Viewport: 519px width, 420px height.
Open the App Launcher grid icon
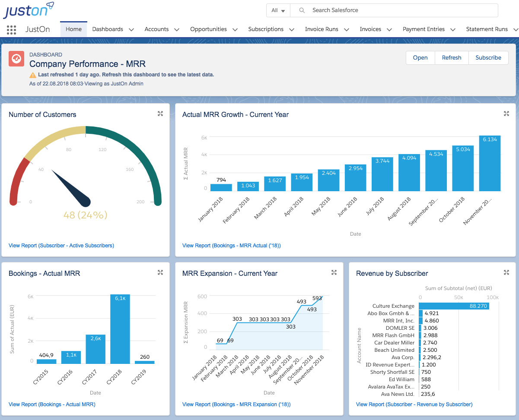coord(12,29)
